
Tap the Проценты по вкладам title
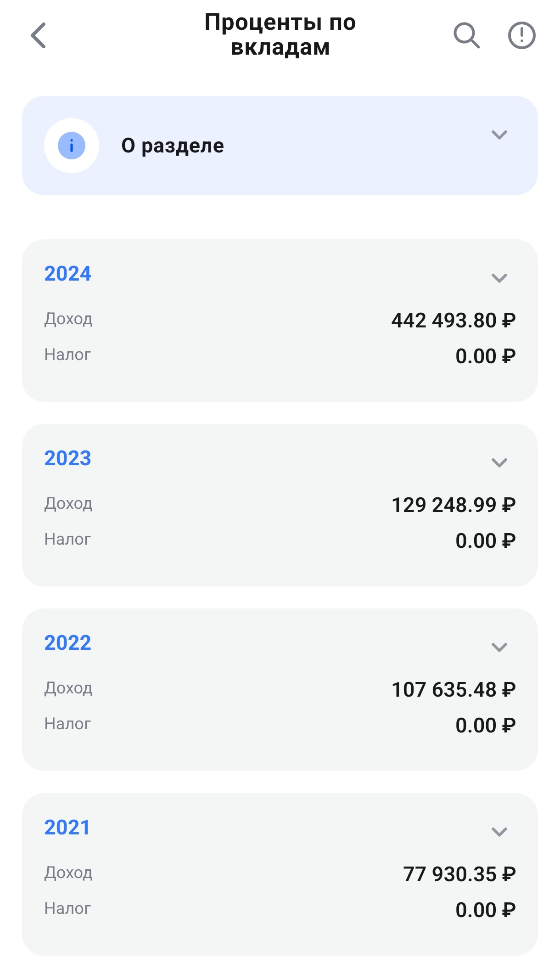pyautogui.click(x=280, y=35)
